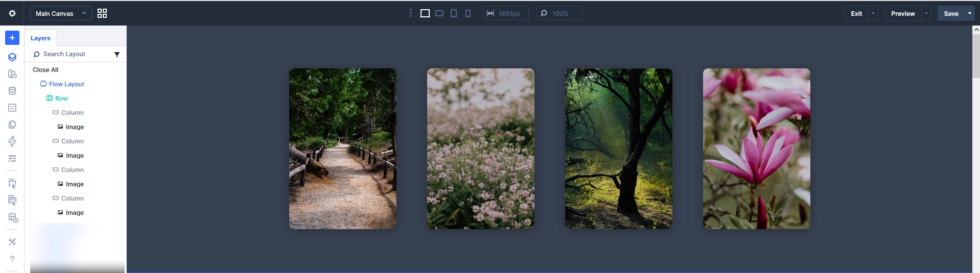The width and height of the screenshot is (980, 273).
Task: Click the lightning bolt actions icon
Action: (x=12, y=141)
